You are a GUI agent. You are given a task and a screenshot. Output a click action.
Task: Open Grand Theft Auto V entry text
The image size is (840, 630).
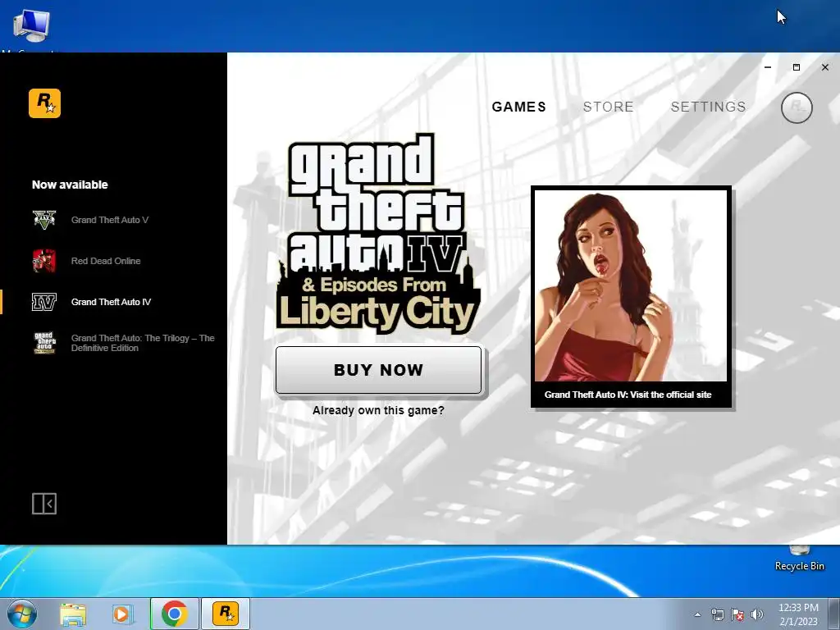coord(110,220)
